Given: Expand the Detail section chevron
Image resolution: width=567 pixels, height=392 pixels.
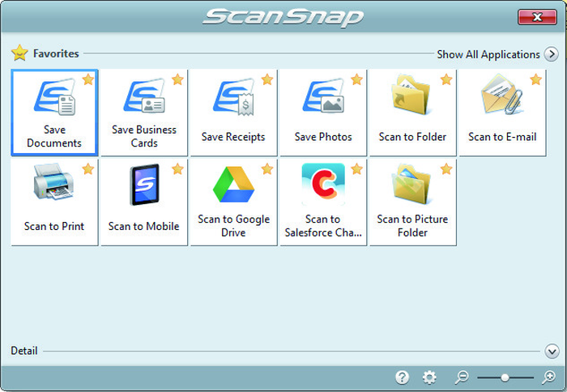Looking at the screenshot, I should [x=552, y=352].
